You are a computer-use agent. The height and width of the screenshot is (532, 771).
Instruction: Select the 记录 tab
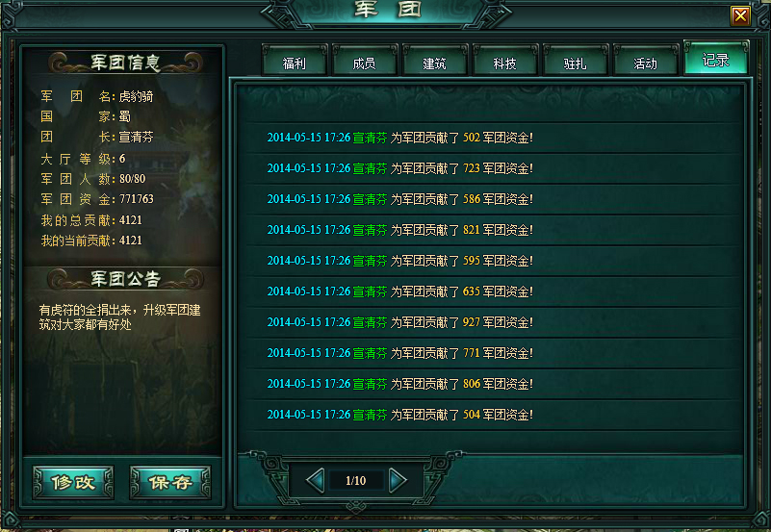(716, 60)
